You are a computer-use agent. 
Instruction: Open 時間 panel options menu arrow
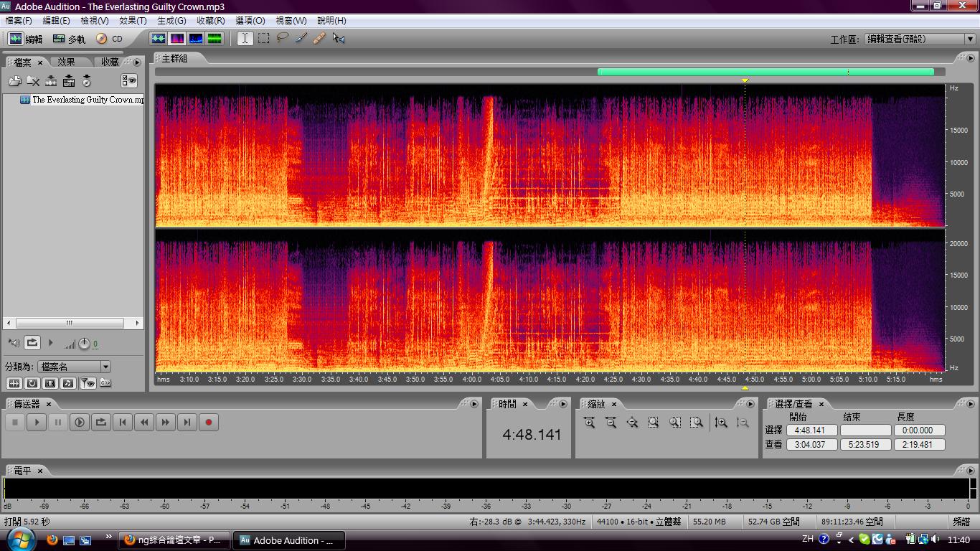(562, 404)
